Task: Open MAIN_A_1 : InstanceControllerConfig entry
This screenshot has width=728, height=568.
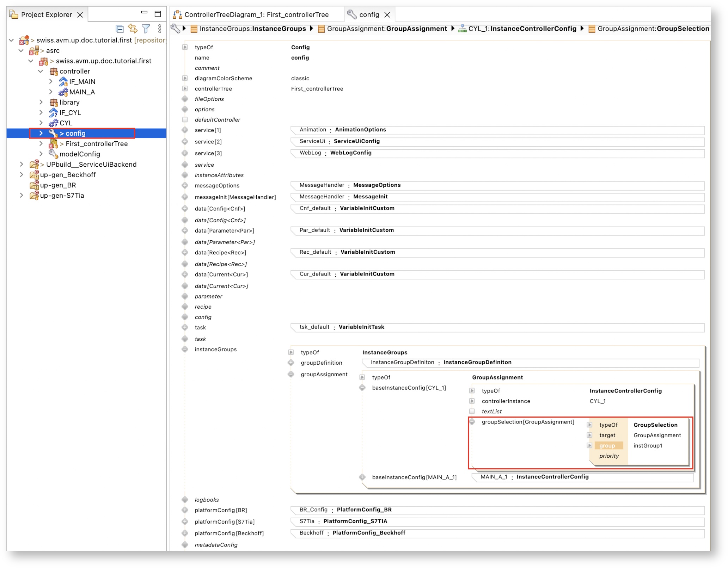Action: tap(582, 477)
